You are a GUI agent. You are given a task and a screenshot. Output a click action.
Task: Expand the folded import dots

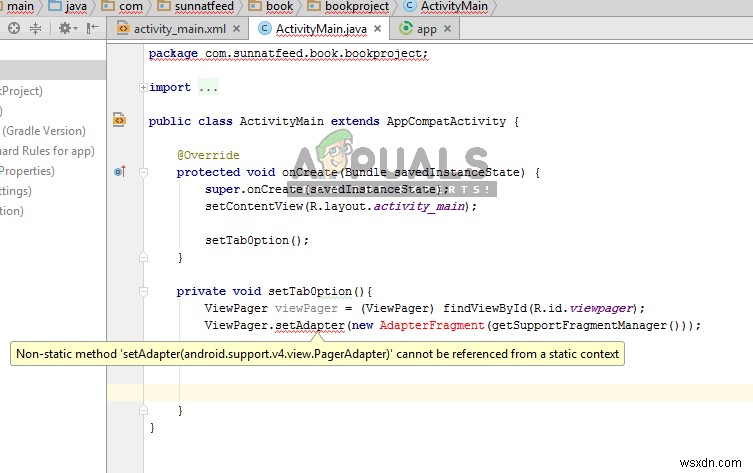click(x=208, y=87)
